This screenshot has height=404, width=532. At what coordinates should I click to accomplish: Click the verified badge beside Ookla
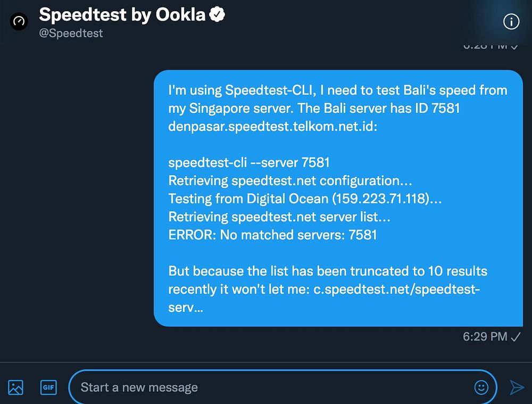(x=217, y=15)
